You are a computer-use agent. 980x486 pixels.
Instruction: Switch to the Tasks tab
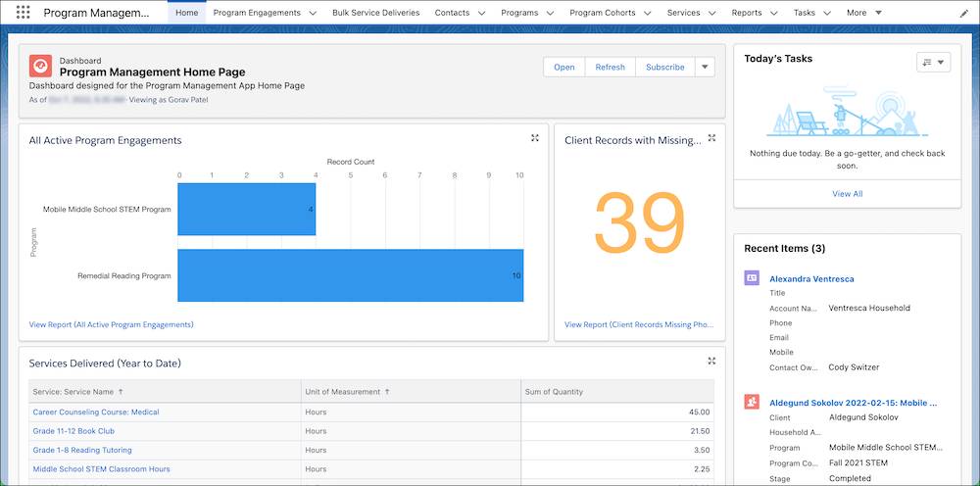[805, 13]
